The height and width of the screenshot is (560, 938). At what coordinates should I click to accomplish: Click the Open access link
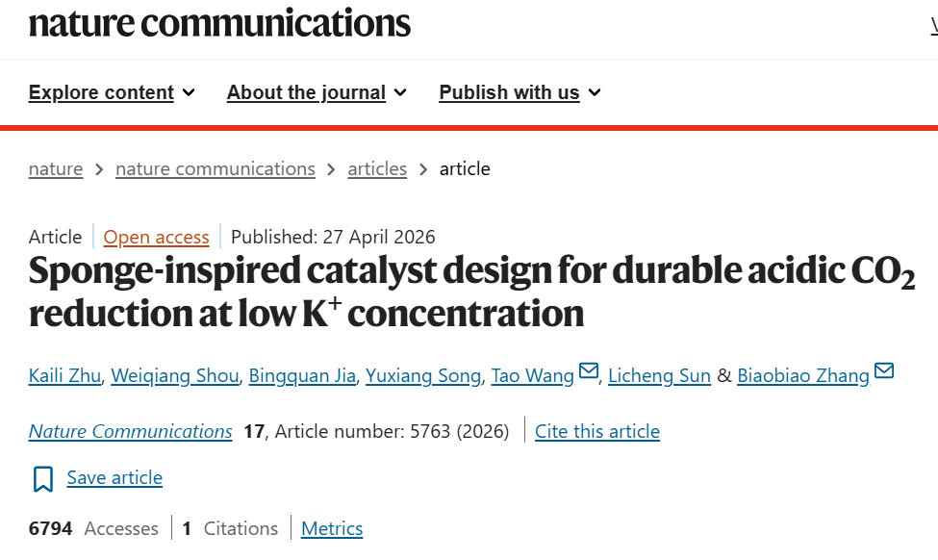[156, 238]
